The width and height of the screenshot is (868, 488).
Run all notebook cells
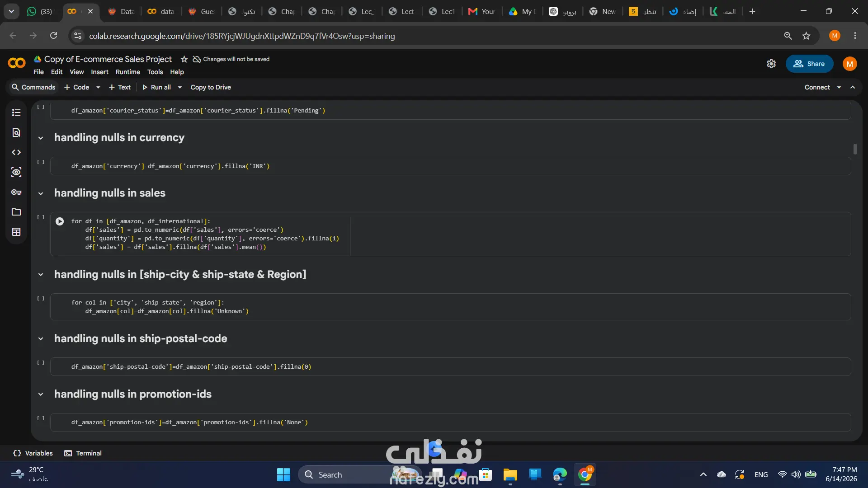coord(156,87)
